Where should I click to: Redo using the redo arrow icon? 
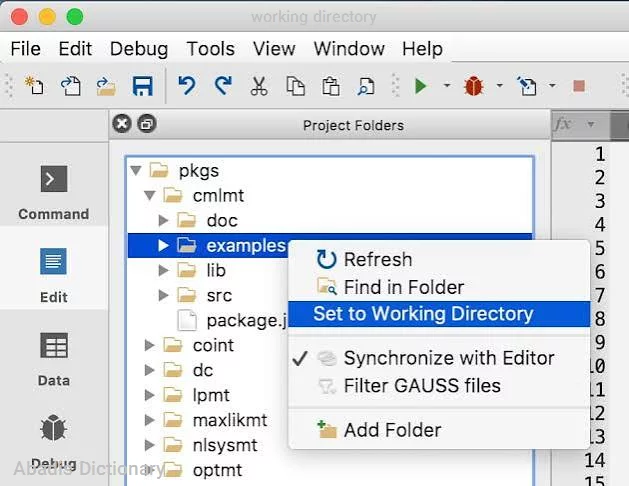click(223, 86)
